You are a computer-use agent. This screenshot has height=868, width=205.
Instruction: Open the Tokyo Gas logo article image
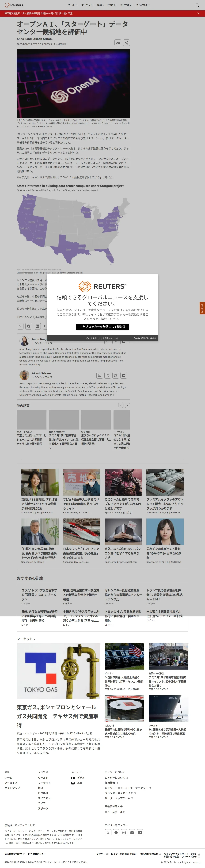coord(58,671)
